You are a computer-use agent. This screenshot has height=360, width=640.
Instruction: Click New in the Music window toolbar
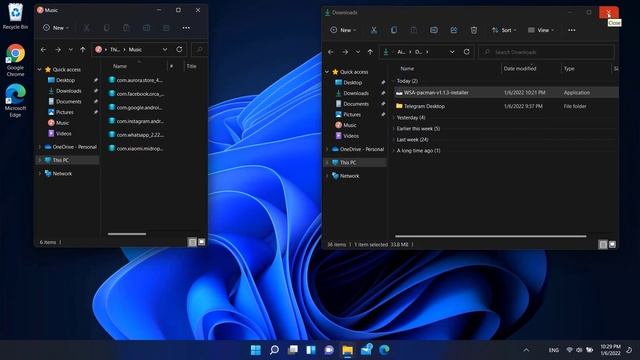pyautogui.click(x=56, y=28)
